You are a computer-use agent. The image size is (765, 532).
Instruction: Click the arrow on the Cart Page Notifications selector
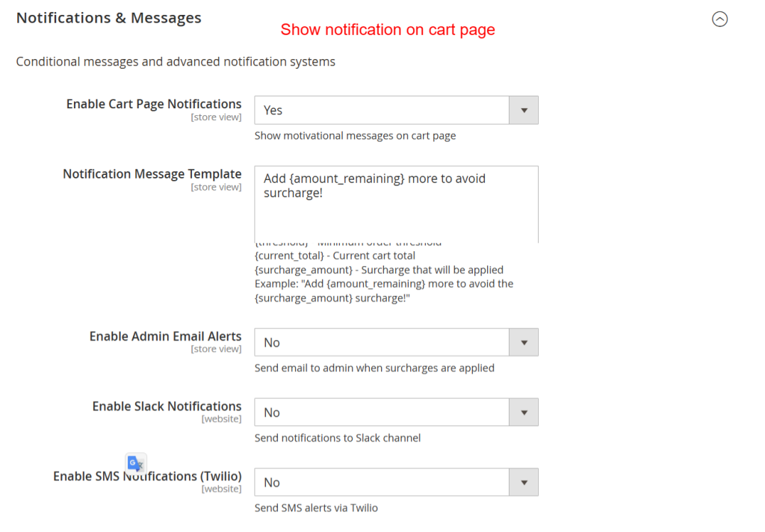(x=524, y=110)
